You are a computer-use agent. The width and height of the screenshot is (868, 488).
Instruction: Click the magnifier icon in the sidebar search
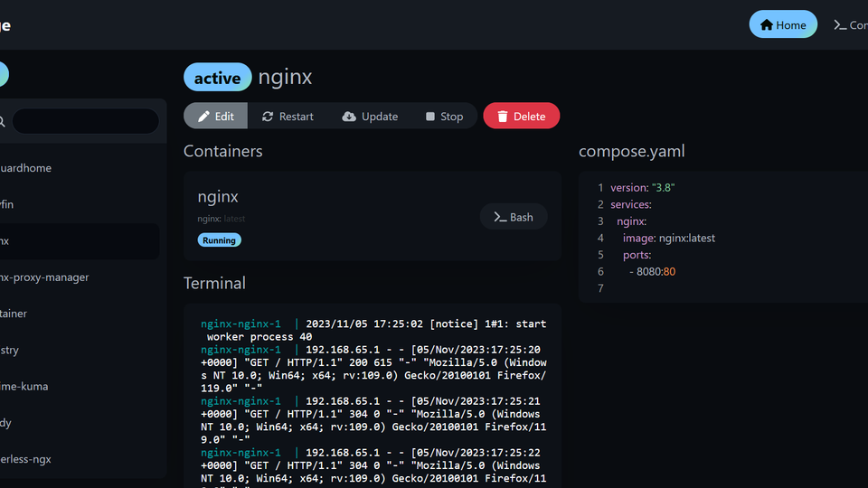2,121
